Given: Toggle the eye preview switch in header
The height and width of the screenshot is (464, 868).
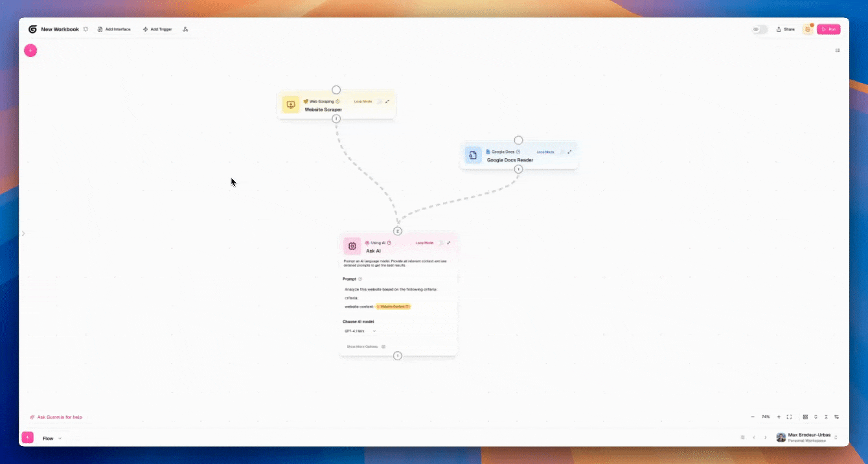Looking at the screenshot, I should coord(759,29).
